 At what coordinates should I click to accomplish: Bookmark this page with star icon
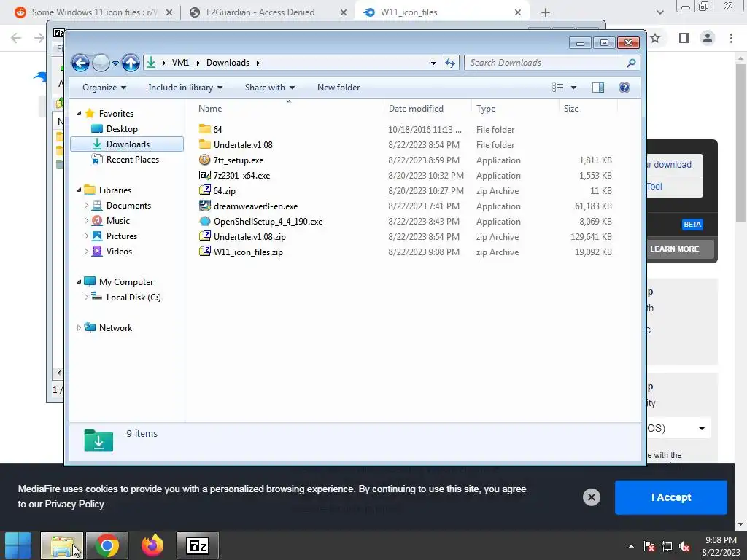[656, 38]
